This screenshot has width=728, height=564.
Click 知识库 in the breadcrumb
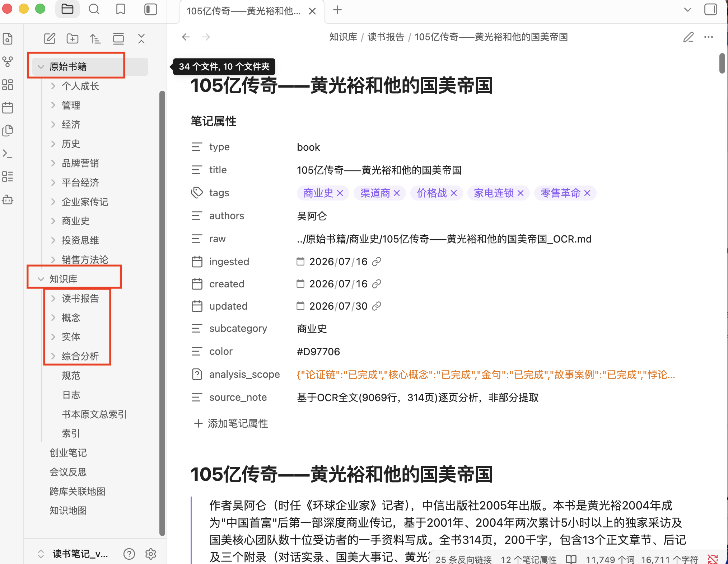pos(343,37)
